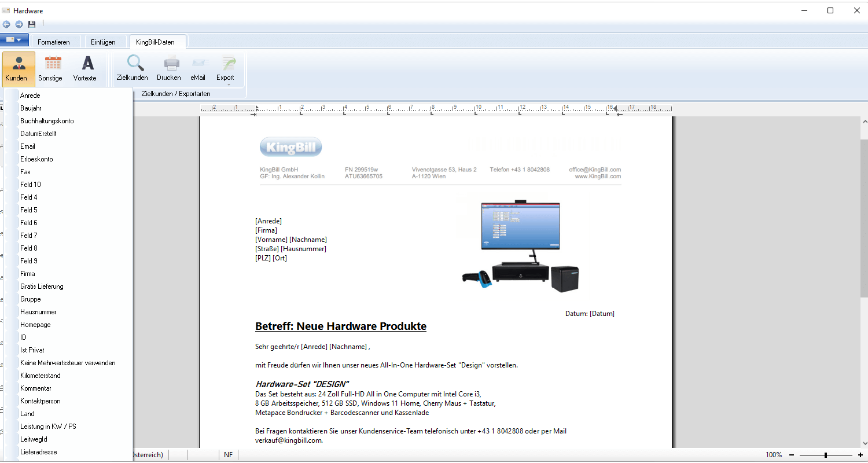
Task: Click the vertical scrollbar thumb
Action: (865, 219)
